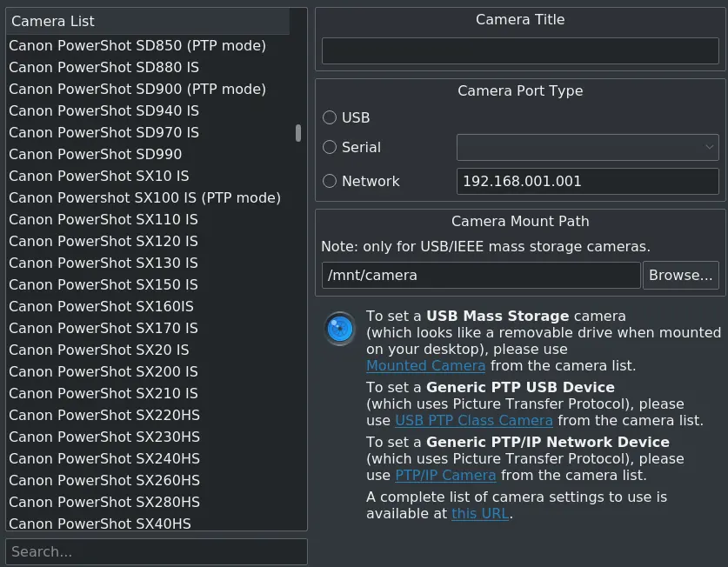Open the Mounted Camera link
Image resolution: width=728 pixels, height=567 pixels.
tap(425, 365)
